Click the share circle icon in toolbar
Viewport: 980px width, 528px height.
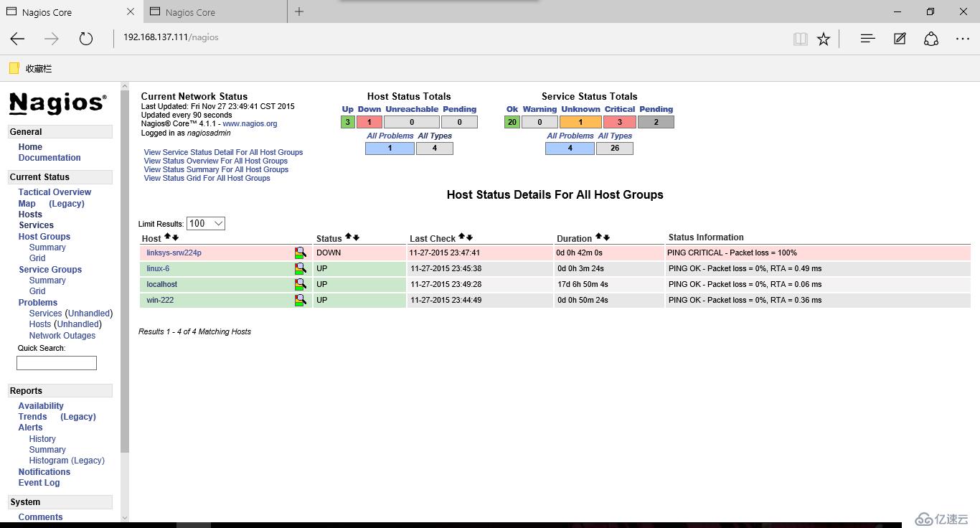[x=931, y=39]
